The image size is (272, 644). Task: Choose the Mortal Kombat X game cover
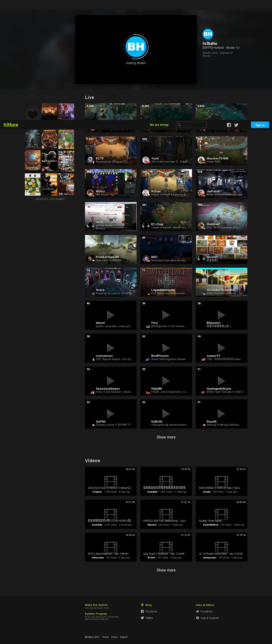[x=49, y=161]
